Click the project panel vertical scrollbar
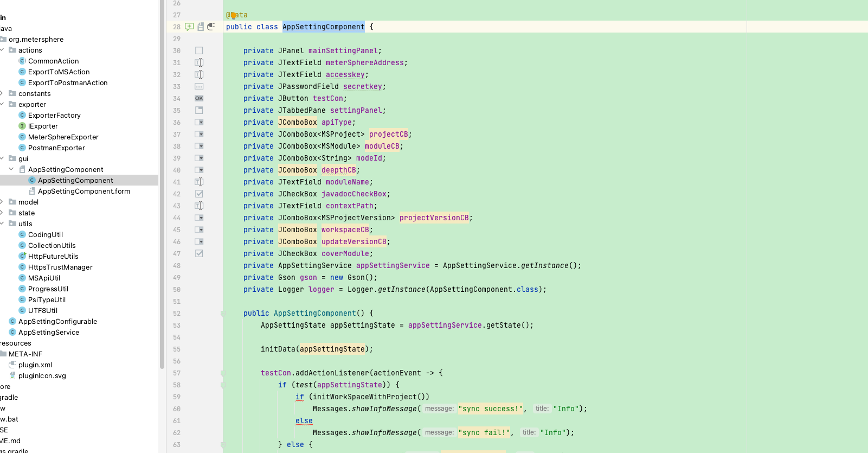 162,184
